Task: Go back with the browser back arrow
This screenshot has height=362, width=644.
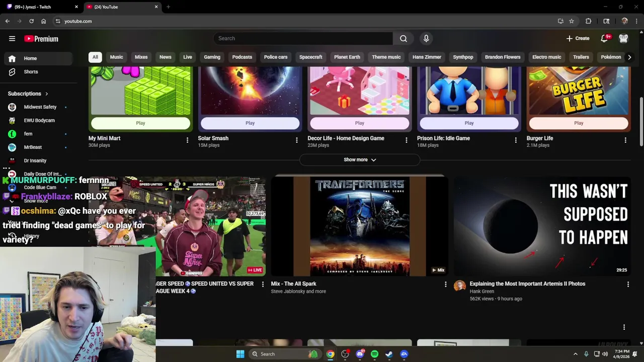Action: pyautogui.click(x=8, y=21)
